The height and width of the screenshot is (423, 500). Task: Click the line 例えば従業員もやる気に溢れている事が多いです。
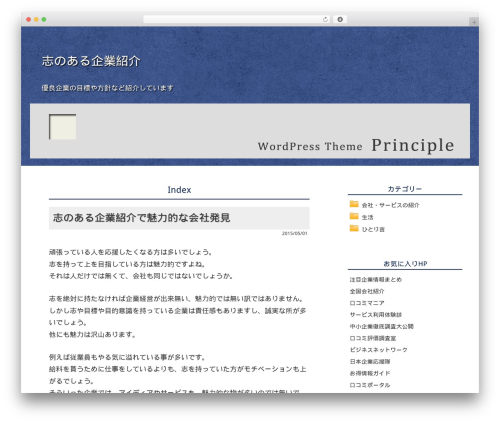pyautogui.click(x=127, y=357)
